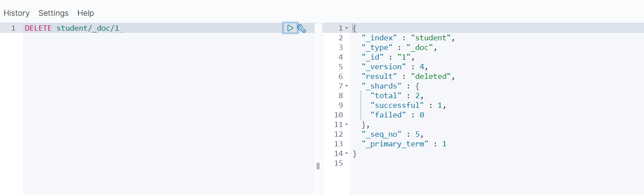Click the panel resizer divider handle
This screenshot has width=644, height=195.
pos(318,166)
